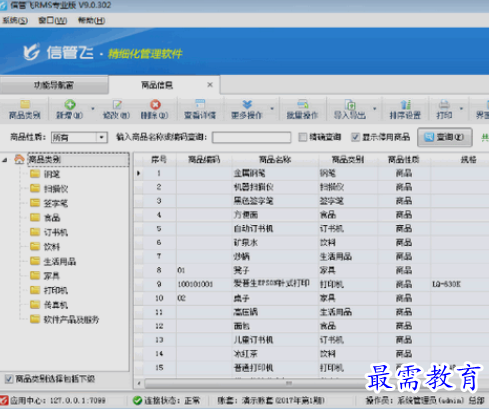Click the green 新增 add icon

point(70,104)
